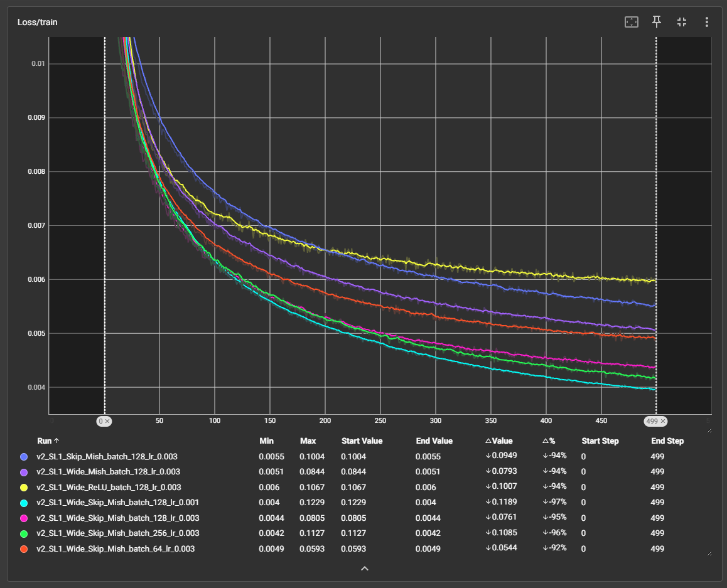Select run name v2_SL1_Wide_Skip_Mish_batch_128_lr_0.001
The width and height of the screenshot is (727, 588).
click(118, 502)
